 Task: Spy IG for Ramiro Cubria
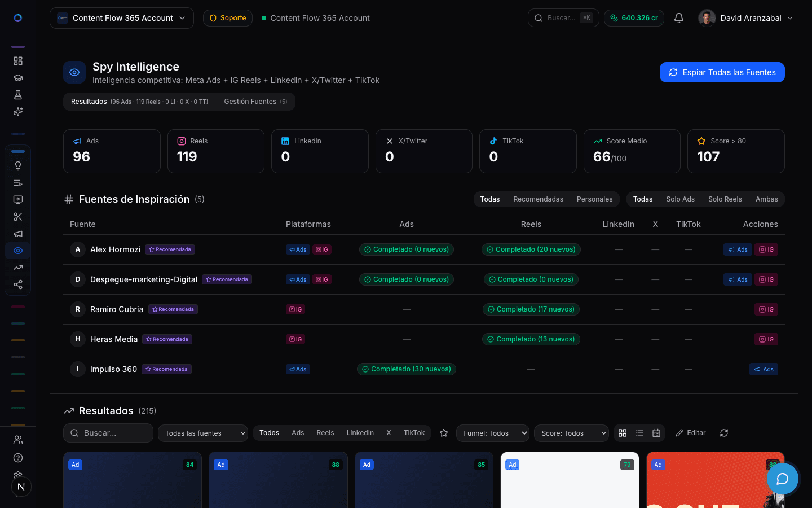click(x=766, y=309)
